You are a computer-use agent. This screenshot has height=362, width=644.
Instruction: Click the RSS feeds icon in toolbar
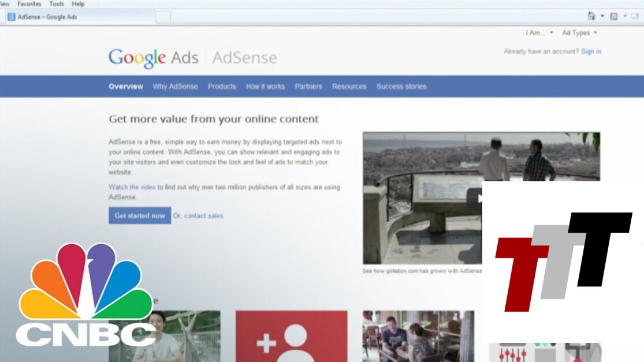click(614, 16)
